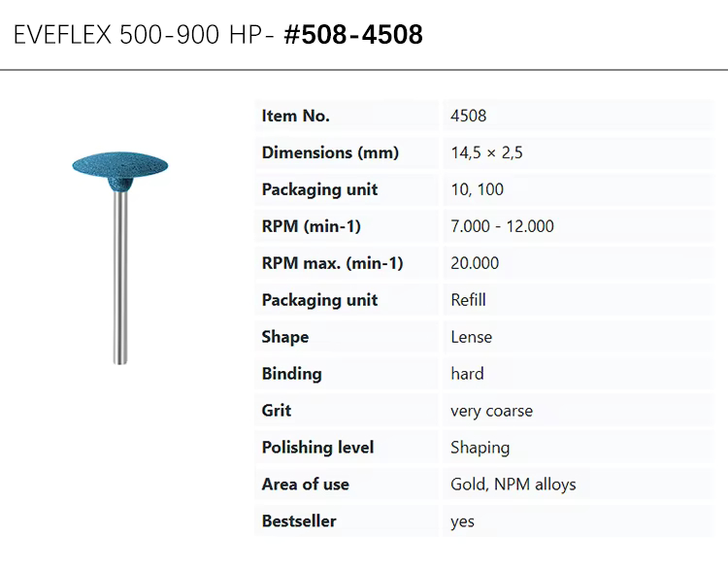The image size is (728, 570).
Task: Select the dimensions value '14,5 × 2,5'
Action: click(x=486, y=152)
